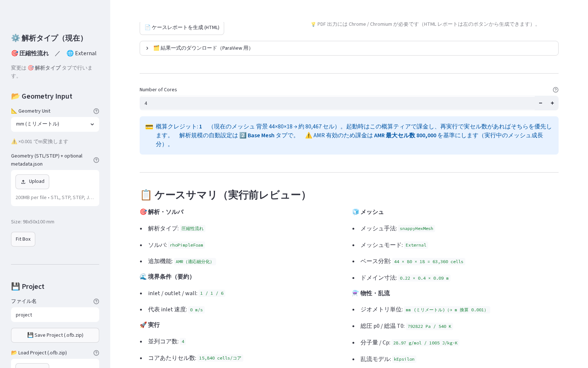
Task: Click the Size: 98x50x100 mm text
Action: (33, 222)
